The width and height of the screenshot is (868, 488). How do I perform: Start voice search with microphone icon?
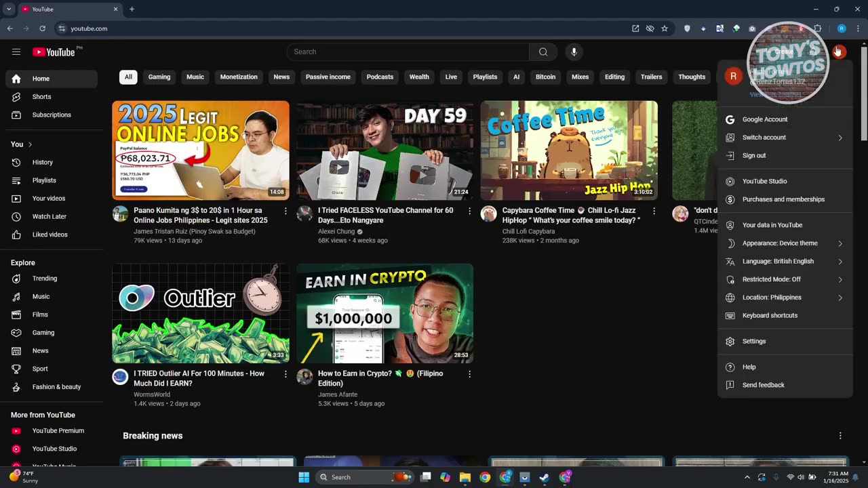(x=574, y=52)
